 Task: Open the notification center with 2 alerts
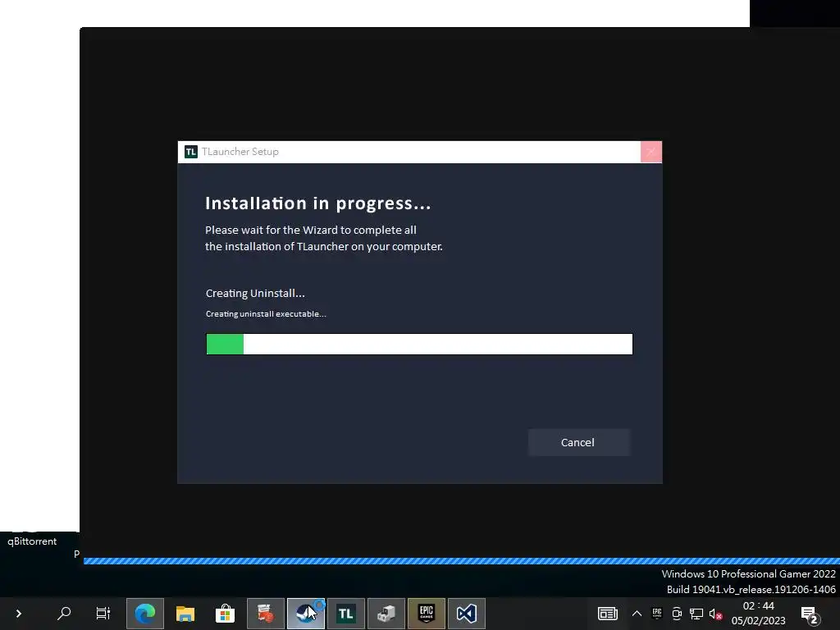[x=810, y=615]
